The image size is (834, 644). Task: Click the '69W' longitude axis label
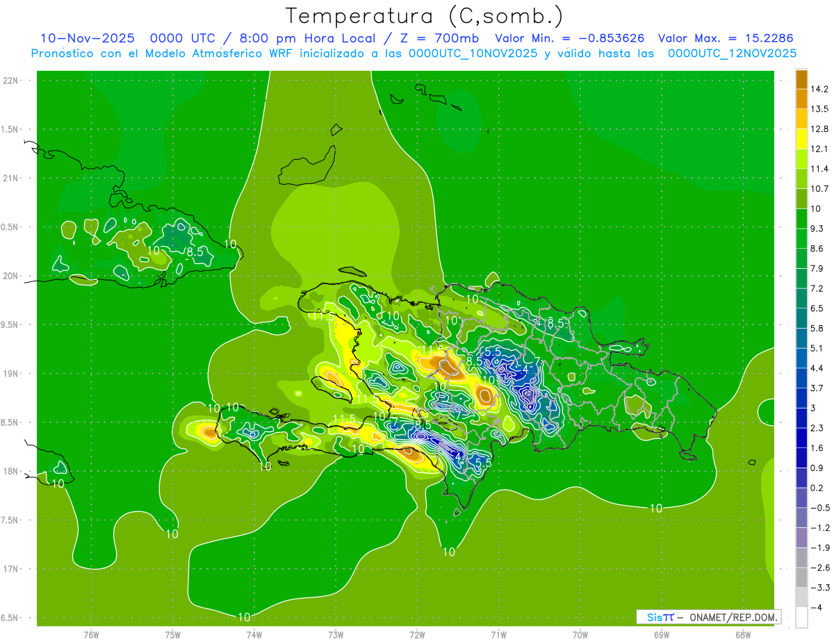(x=662, y=634)
